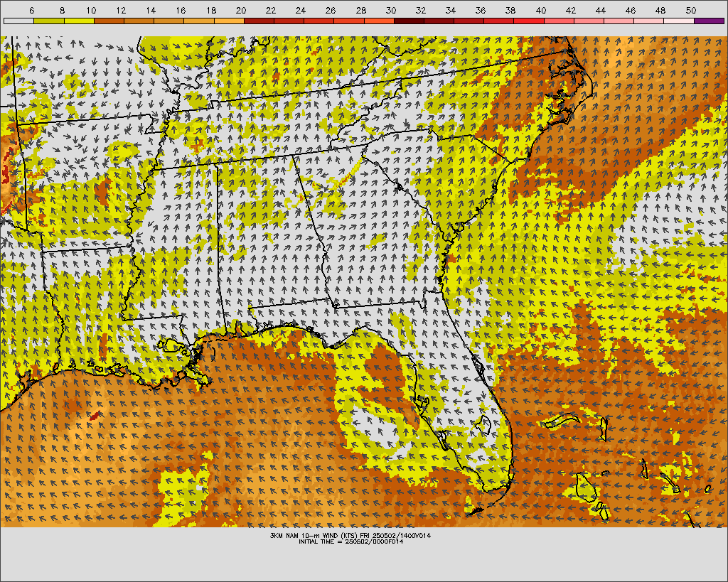Screen dimensions: 728x582
Task: Click the '36' legend scale label
Action: 481,11
